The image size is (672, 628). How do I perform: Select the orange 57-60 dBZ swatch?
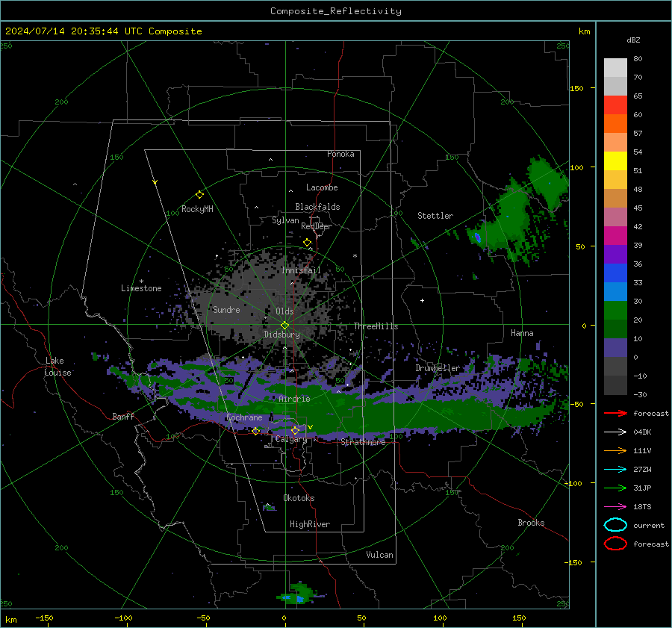615,124
